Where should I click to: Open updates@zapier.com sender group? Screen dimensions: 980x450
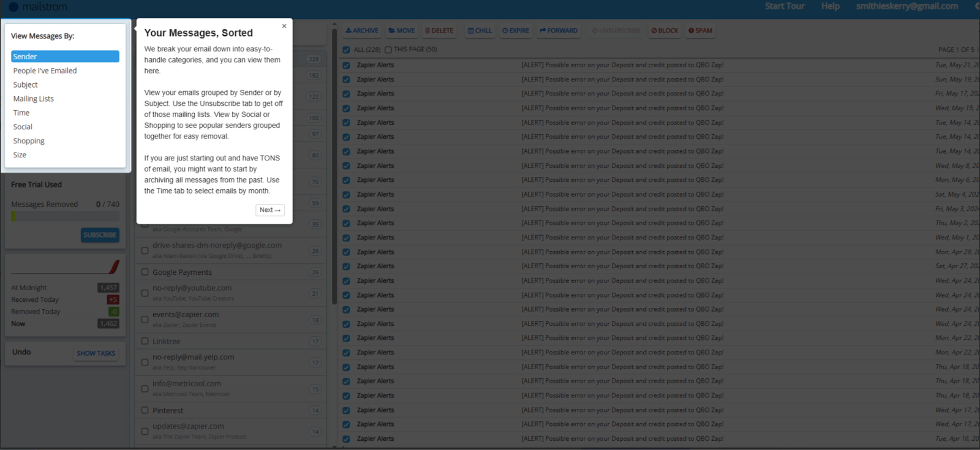point(188,427)
